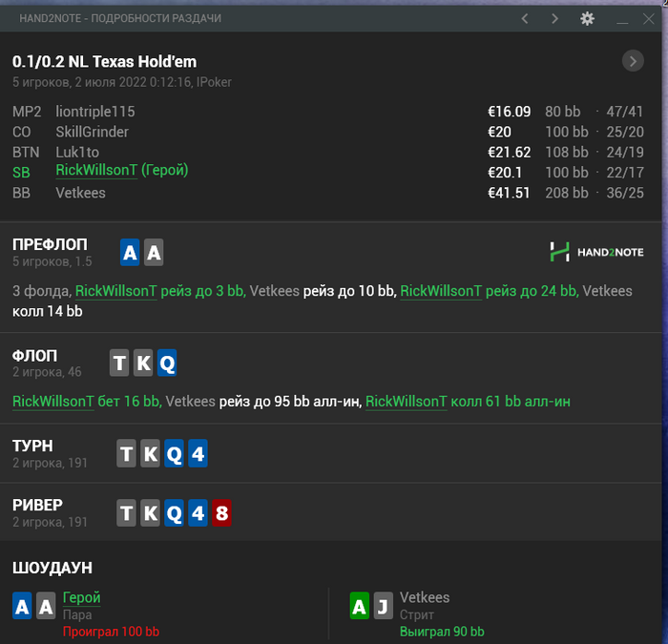Click the round chevron button beside game title
Screen dimensions: 668x644
pos(633,61)
